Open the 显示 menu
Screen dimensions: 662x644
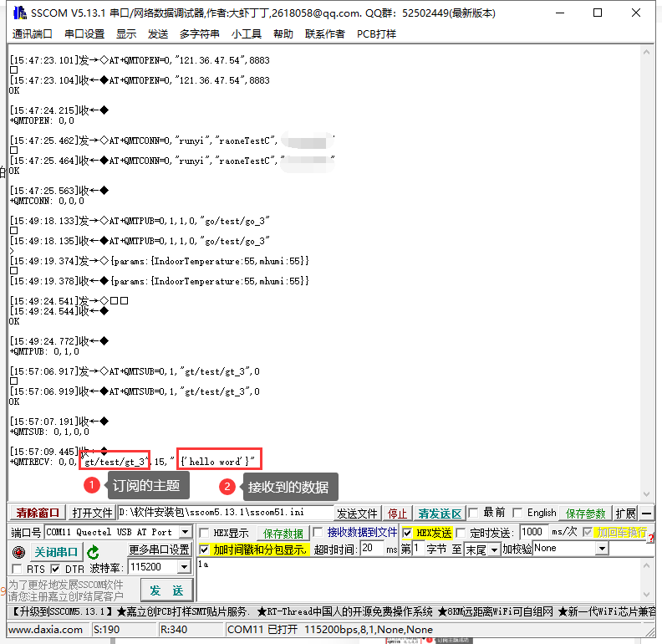[126, 33]
